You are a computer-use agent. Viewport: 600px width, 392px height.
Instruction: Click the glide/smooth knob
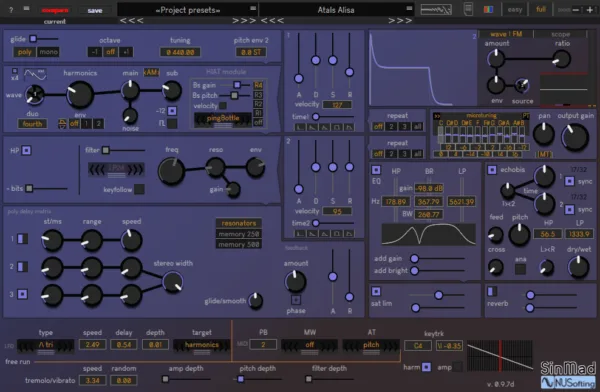point(255,301)
